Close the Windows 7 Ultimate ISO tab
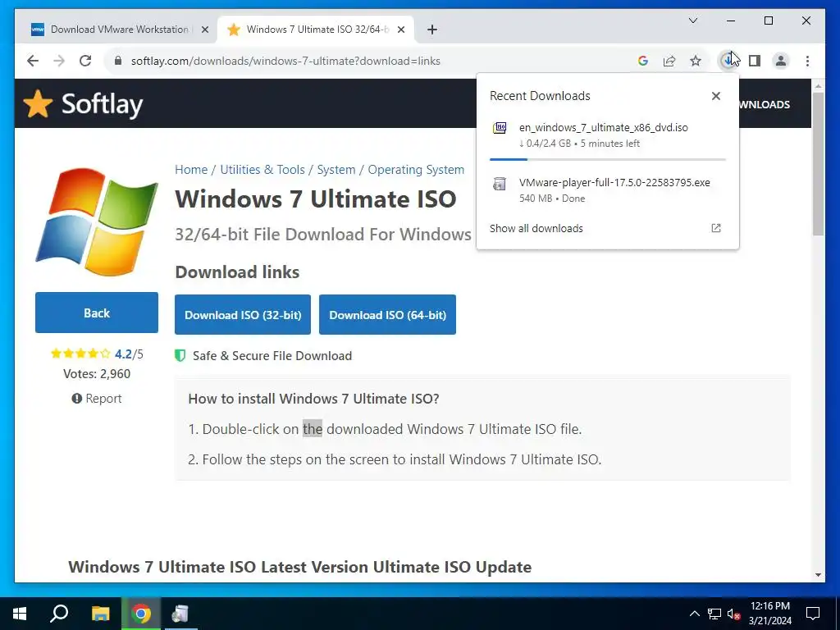840x630 pixels. pos(400,30)
